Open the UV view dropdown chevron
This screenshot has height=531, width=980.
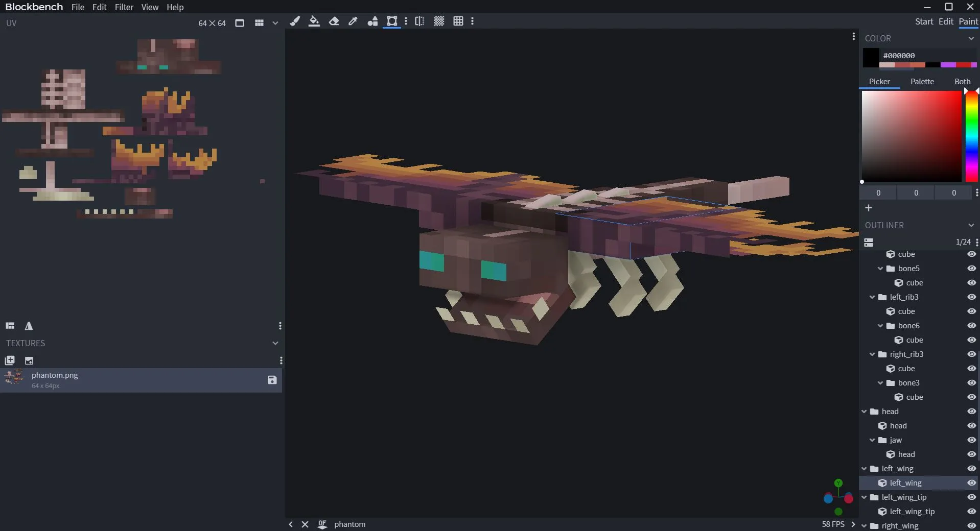coord(275,23)
